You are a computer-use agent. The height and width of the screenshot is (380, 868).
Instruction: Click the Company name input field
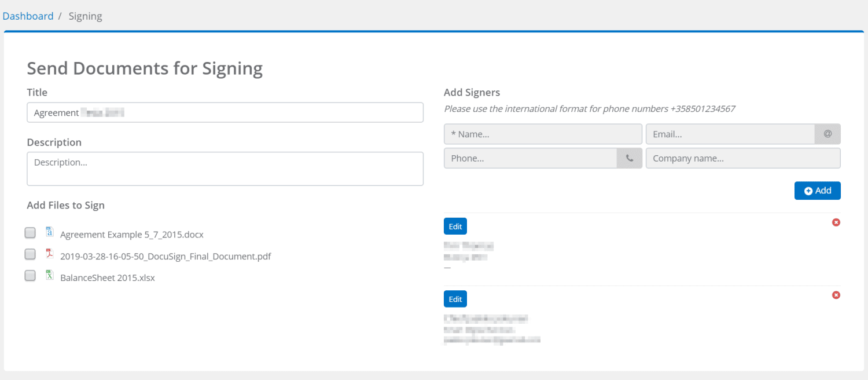(742, 158)
